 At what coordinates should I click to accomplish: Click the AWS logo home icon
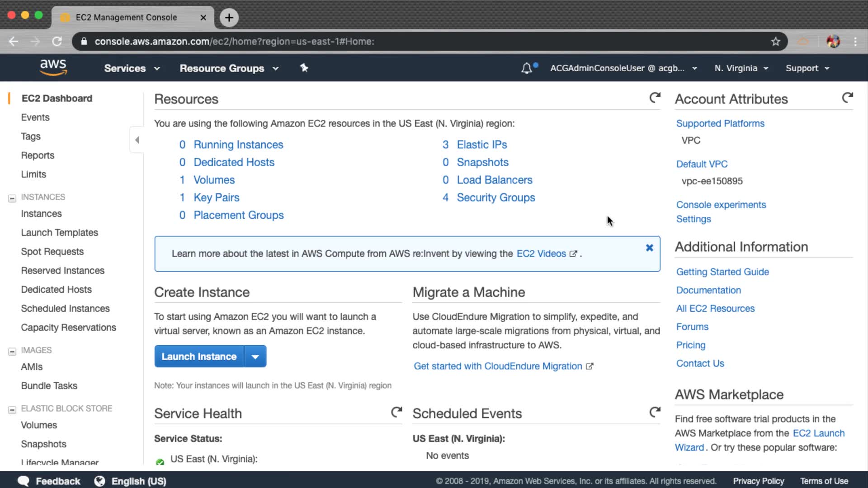[53, 67]
